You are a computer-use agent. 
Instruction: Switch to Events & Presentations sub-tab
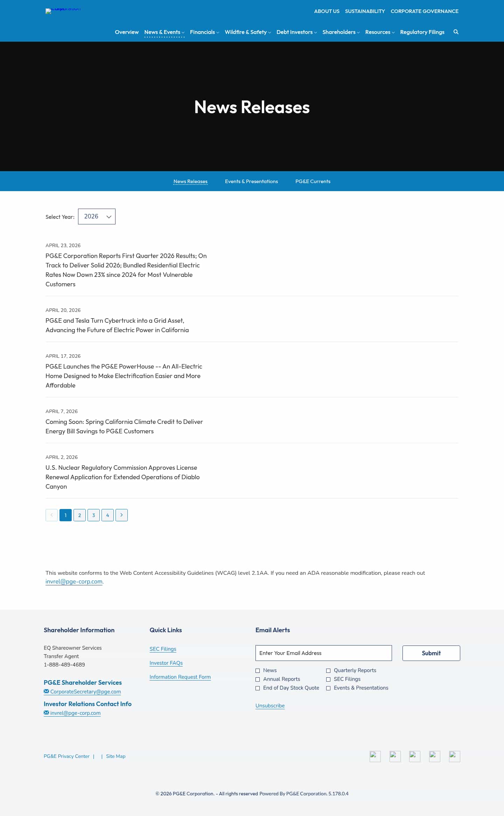point(251,181)
